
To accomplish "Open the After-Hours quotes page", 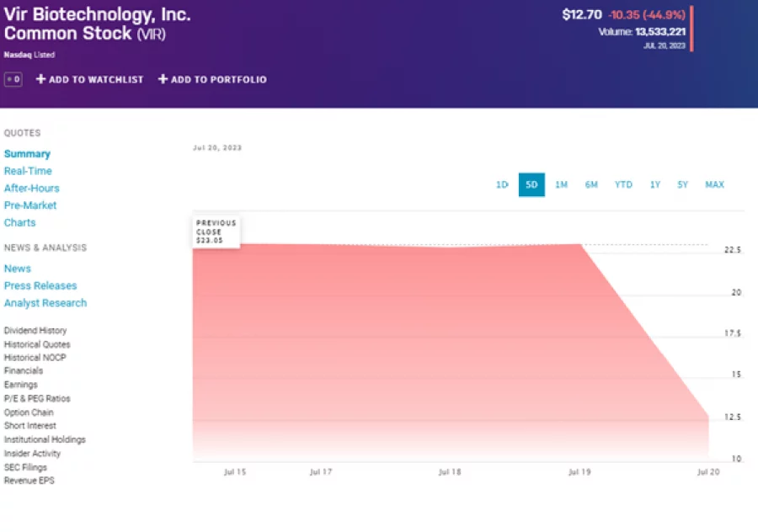I will tap(31, 188).
